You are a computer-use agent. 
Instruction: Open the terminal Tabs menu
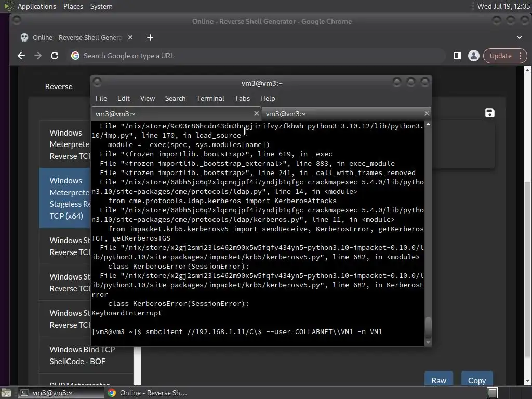point(242,98)
